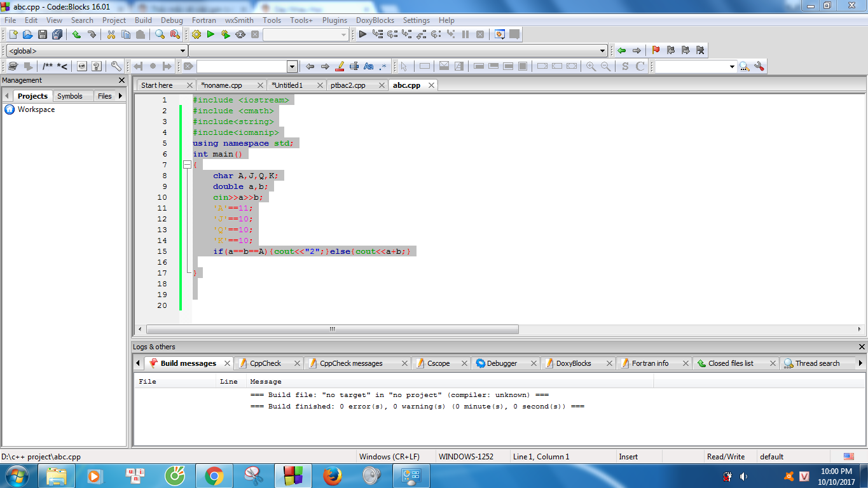868x488 pixels.
Task: Open the Debugger log tab
Action: (x=502, y=363)
